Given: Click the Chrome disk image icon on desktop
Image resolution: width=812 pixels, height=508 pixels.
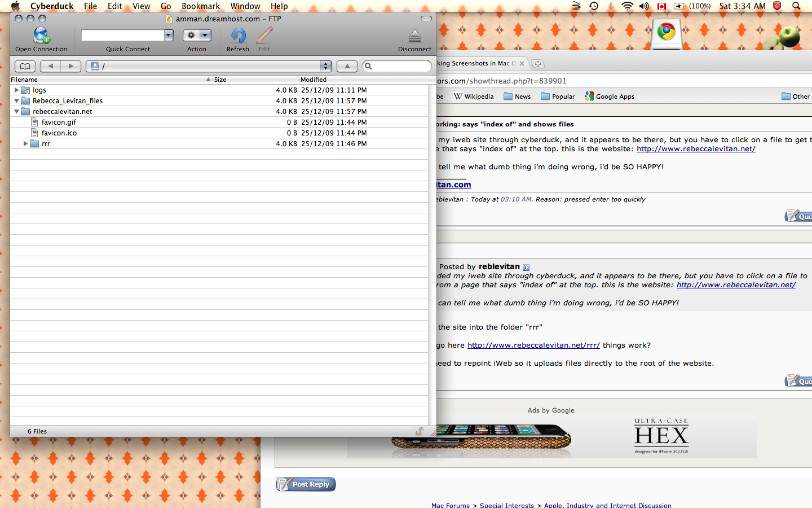Looking at the screenshot, I should [x=667, y=34].
